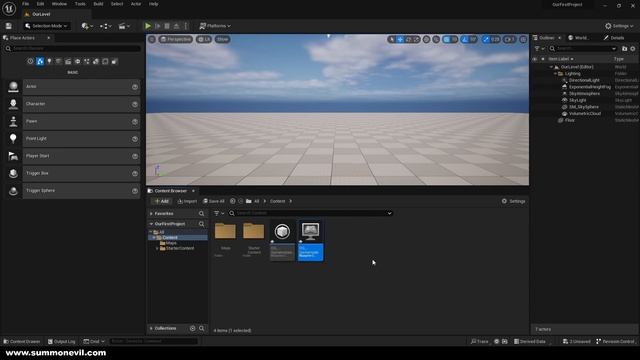Select the Recently Placed icon in Place Actors
This screenshot has height=360, width=640.
[x=31, y=61]
